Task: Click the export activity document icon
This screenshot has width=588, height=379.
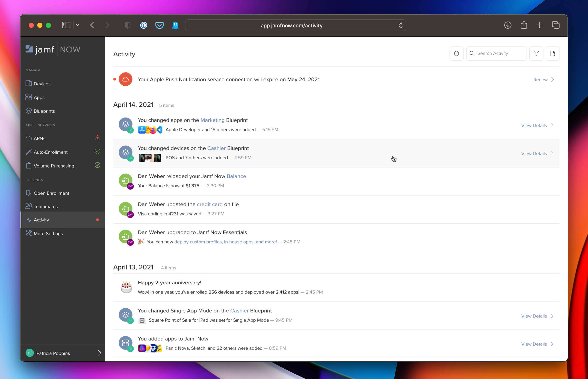Action: pyautogui.click(x=552, y=53)
